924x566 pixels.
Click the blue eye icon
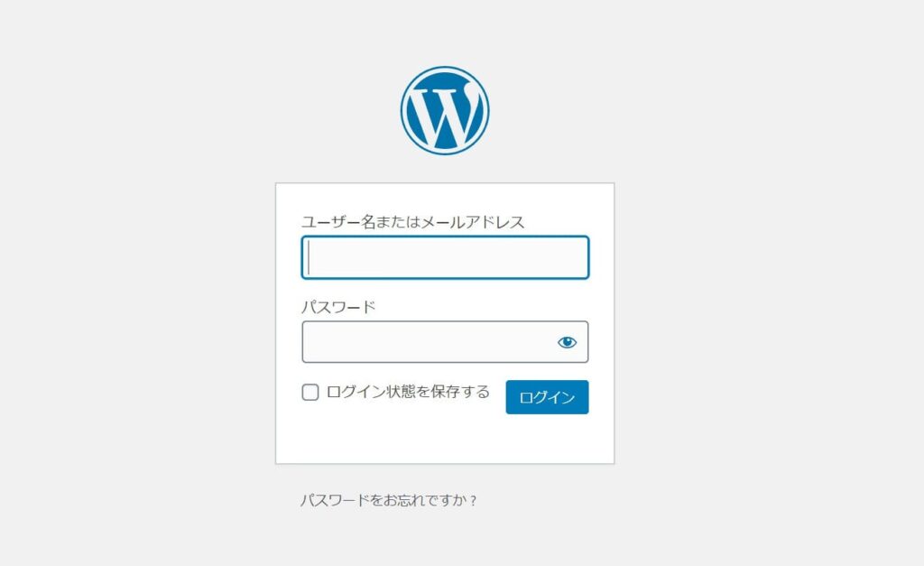[x=567, y=342]
